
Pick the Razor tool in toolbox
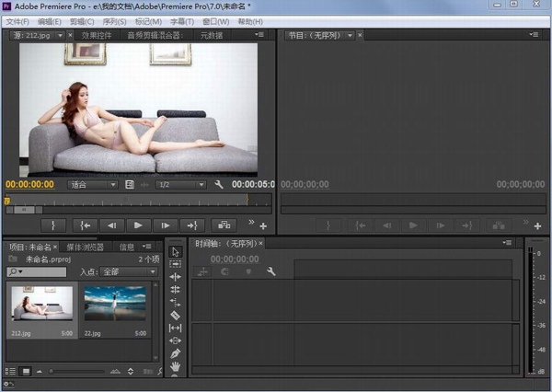click(x=176, y=315)
